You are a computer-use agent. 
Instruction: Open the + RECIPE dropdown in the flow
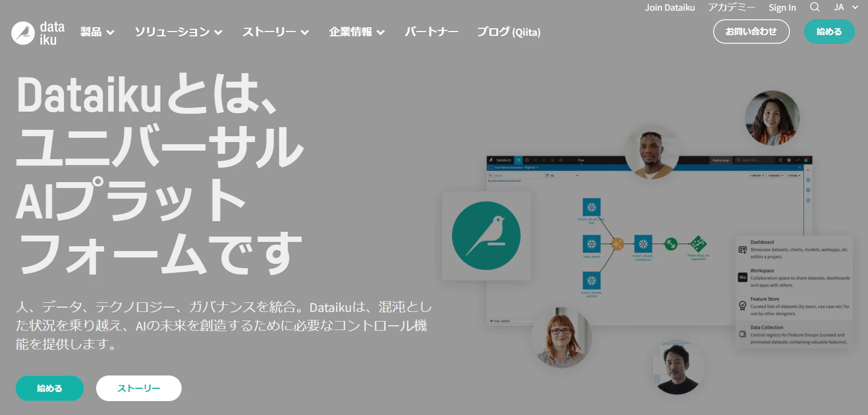point(757,175)
